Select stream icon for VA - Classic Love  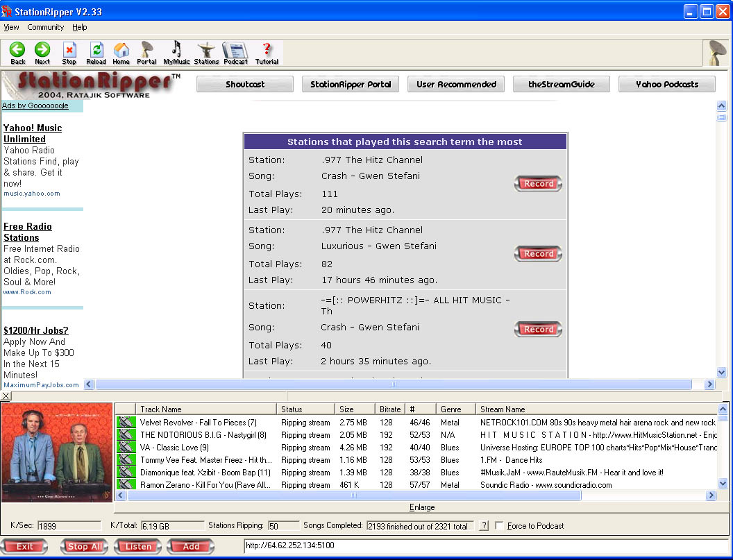(x=126, y=448)
